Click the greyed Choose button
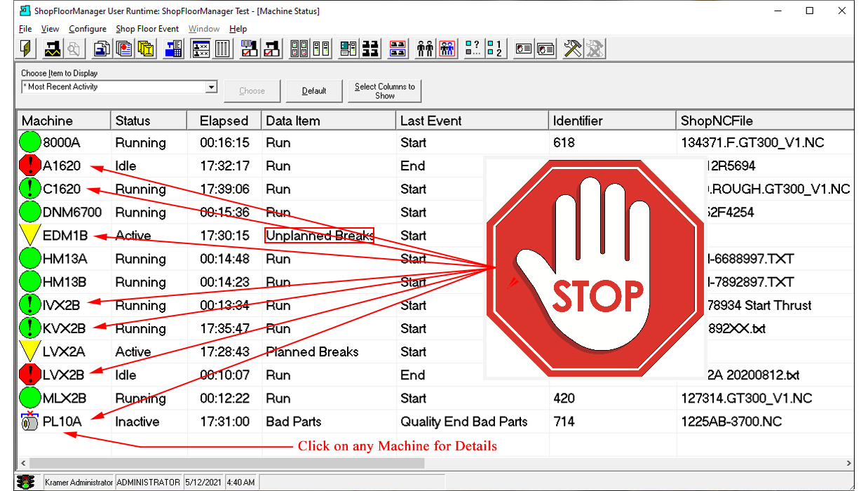This screenshot has height=491, width=868. (x=252, y=90)
